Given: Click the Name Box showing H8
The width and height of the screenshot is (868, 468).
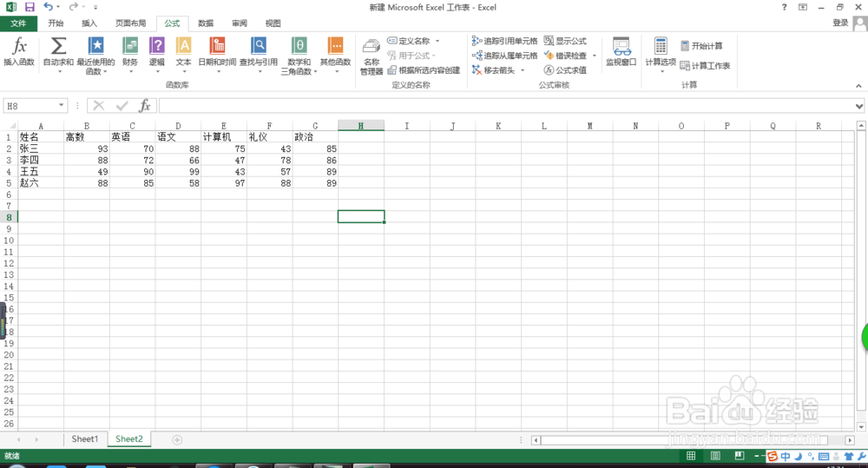Looking at the screenshot, I should click(x=30, y=106).
